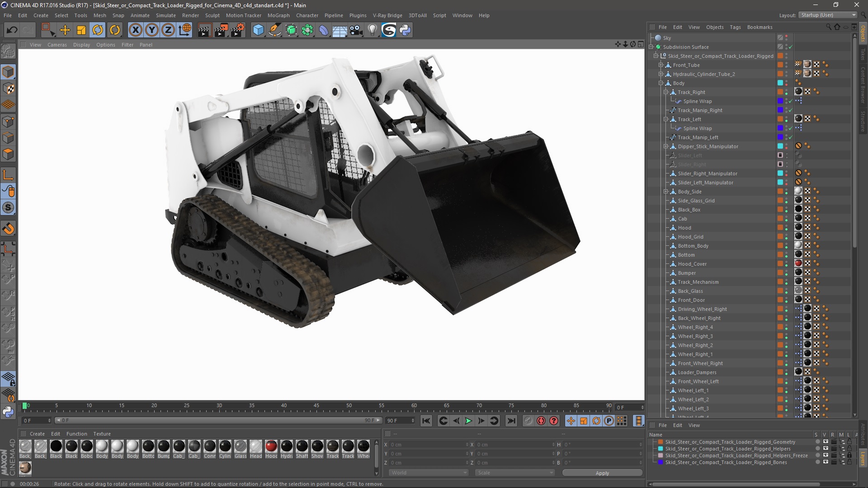Select the Rigged_Geometry layer

coord(730,442)
